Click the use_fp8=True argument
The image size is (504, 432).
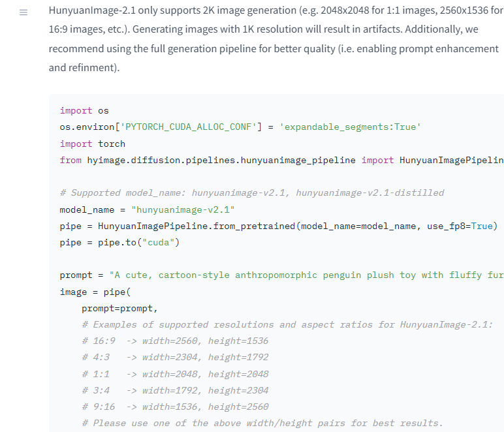click(x=460, y=226)
